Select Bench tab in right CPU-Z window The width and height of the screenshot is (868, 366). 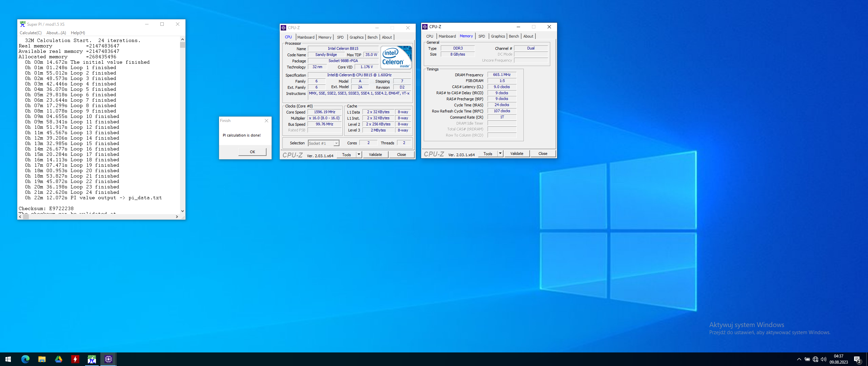tap(514, 36)
